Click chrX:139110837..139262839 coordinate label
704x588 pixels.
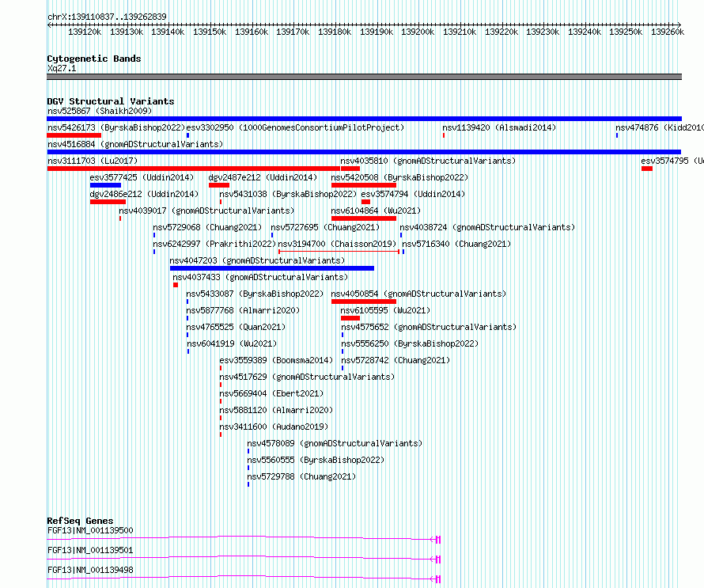click(x=107, y=17)
